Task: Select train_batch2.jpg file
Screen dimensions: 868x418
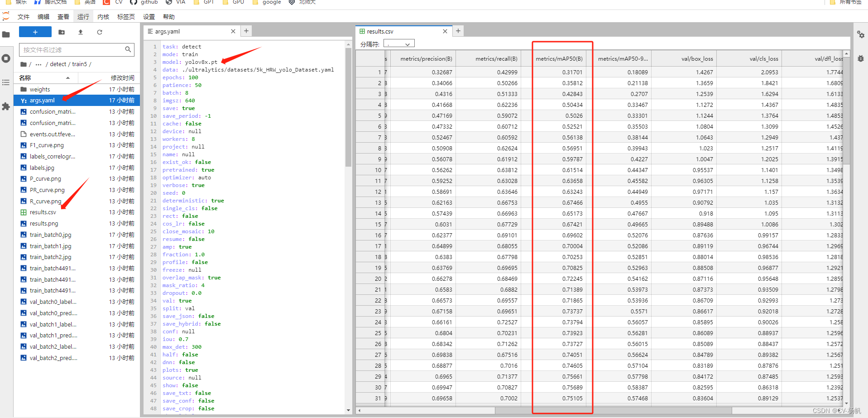Action: point(77,257)
